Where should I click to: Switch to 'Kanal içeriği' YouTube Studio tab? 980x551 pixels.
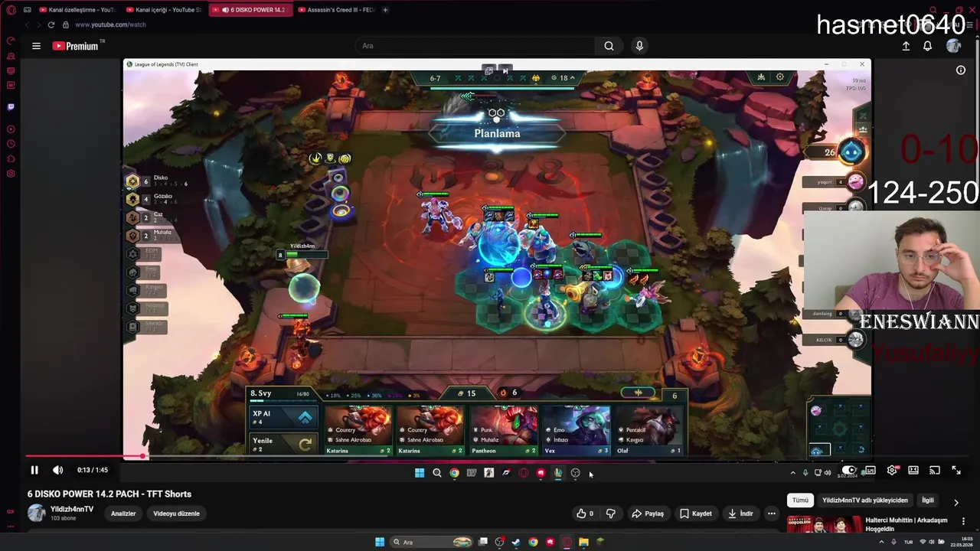[x=162, y=10]
